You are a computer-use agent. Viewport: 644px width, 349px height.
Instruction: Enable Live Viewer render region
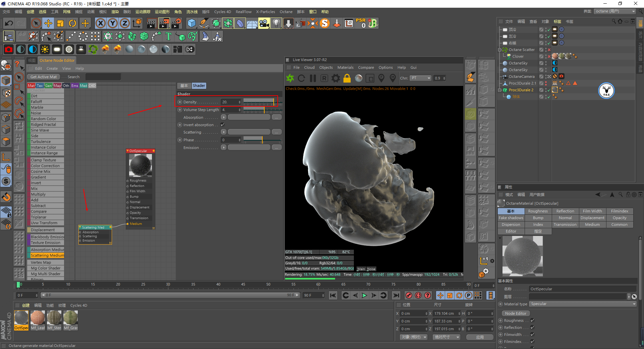[x=370, y=79]
